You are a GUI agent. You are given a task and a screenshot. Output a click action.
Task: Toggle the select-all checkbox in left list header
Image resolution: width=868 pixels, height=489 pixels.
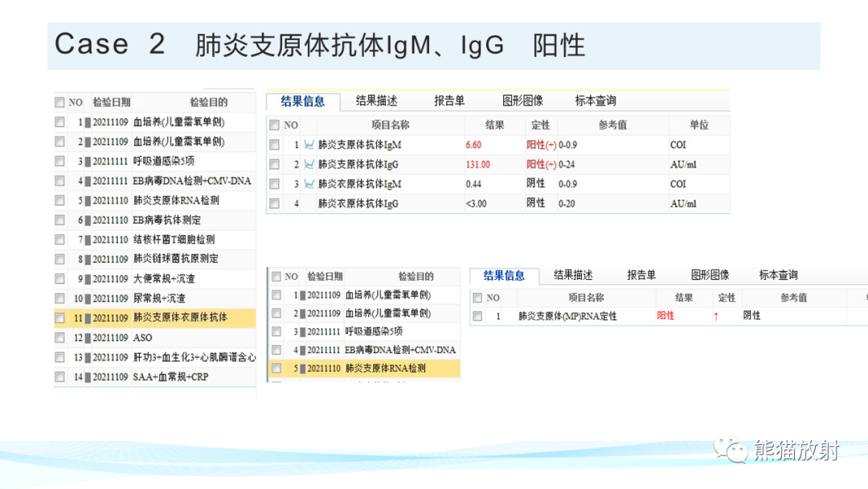click(x=59, y=102)
